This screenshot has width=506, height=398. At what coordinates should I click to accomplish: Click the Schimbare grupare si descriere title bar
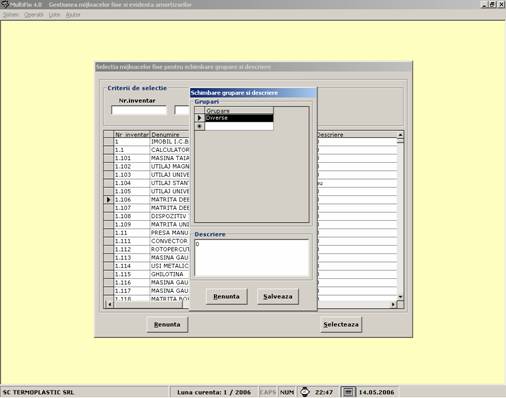click(253, 93)
